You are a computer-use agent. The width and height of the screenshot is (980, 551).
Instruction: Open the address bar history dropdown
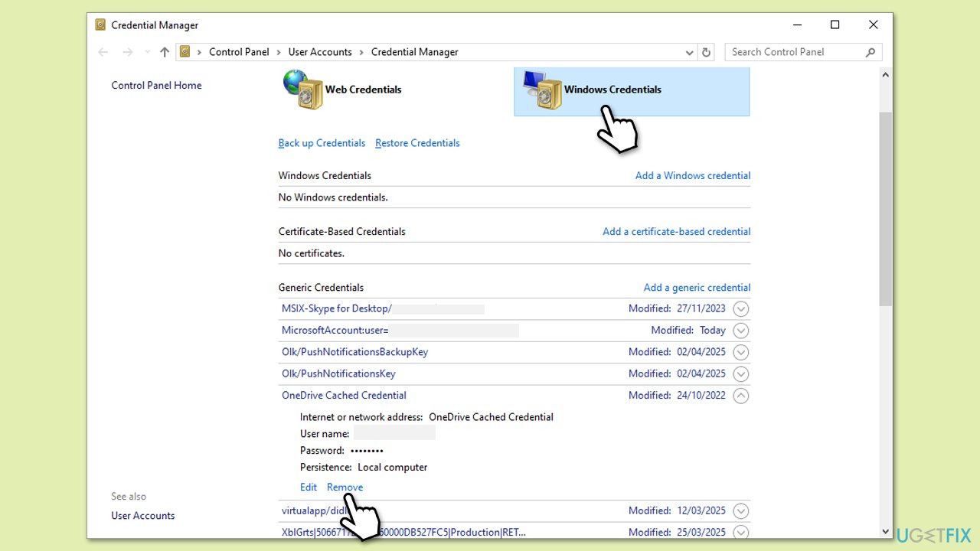click(x=689, y=52)
